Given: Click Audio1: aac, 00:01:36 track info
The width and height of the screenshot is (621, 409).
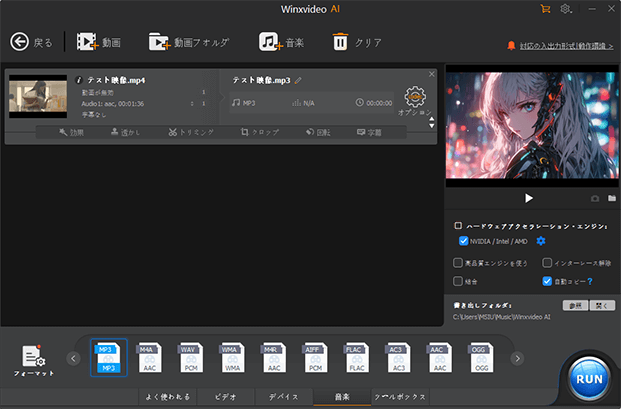Looking at the screenshot, I should (113, 104).
